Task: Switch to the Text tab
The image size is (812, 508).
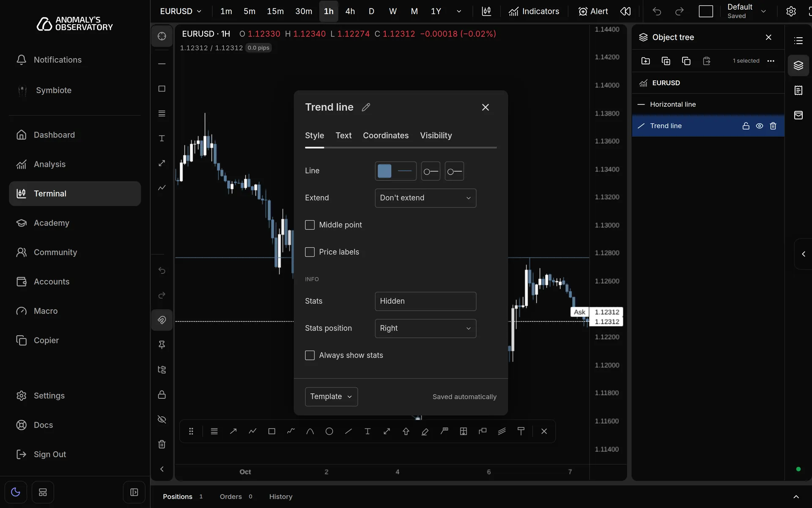Action: [343, 135]
